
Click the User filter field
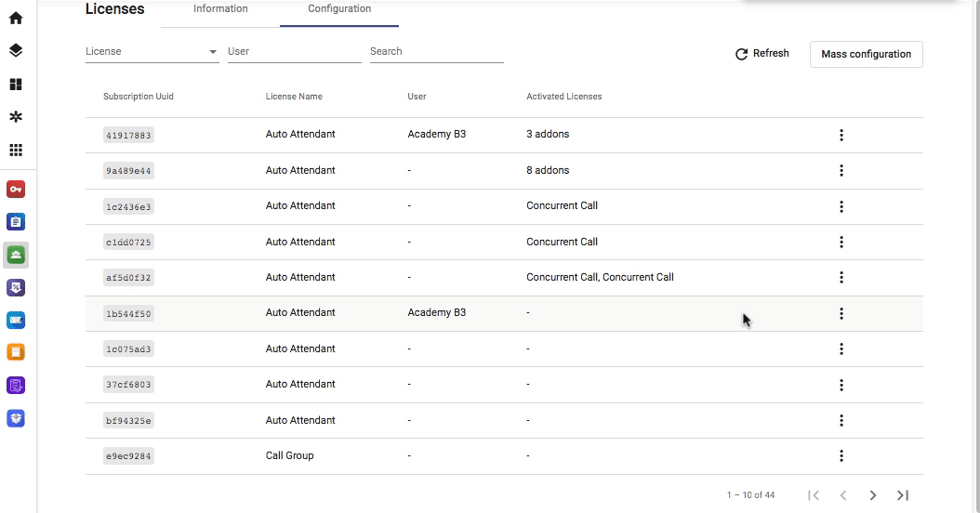295,52
